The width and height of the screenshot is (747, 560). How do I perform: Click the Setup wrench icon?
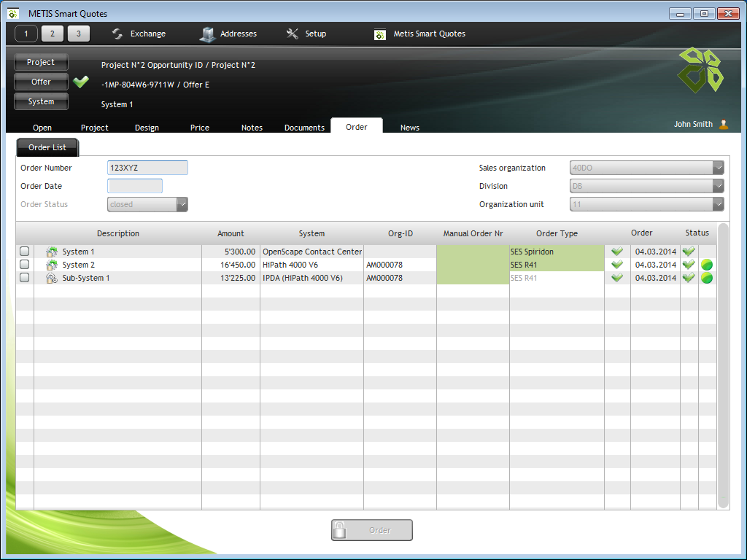292,34
